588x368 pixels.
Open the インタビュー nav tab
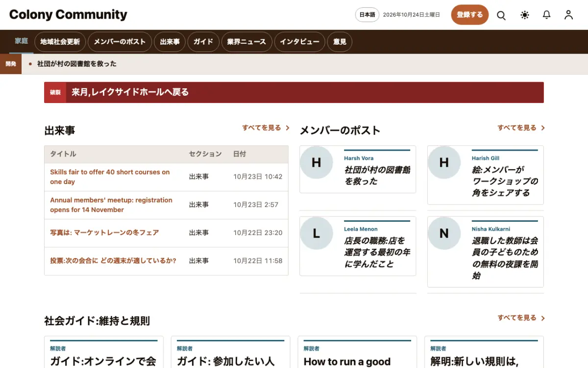click(x=299, y=42)
